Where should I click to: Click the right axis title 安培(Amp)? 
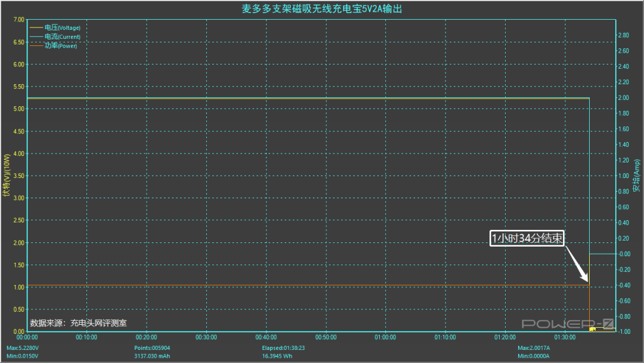[x=636, y=176]
